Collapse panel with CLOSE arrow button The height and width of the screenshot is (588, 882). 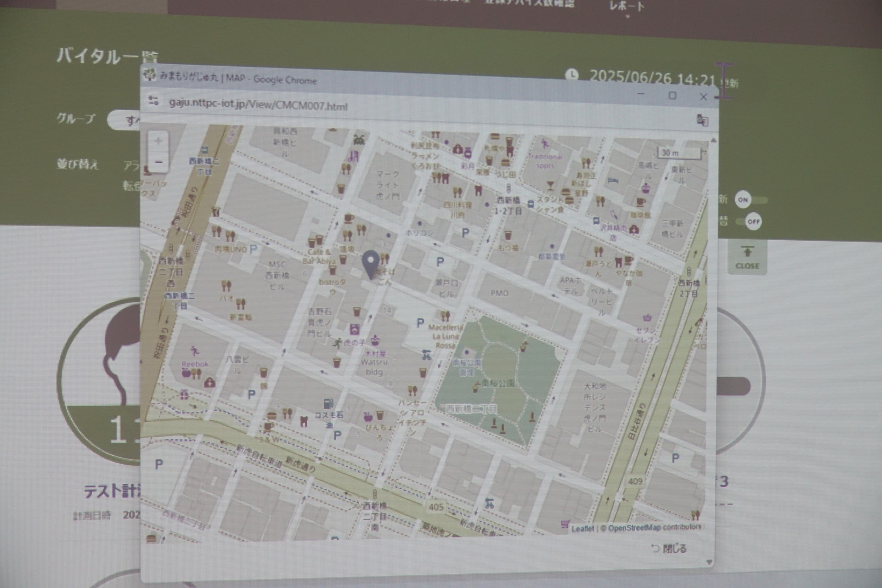point(747,257)
